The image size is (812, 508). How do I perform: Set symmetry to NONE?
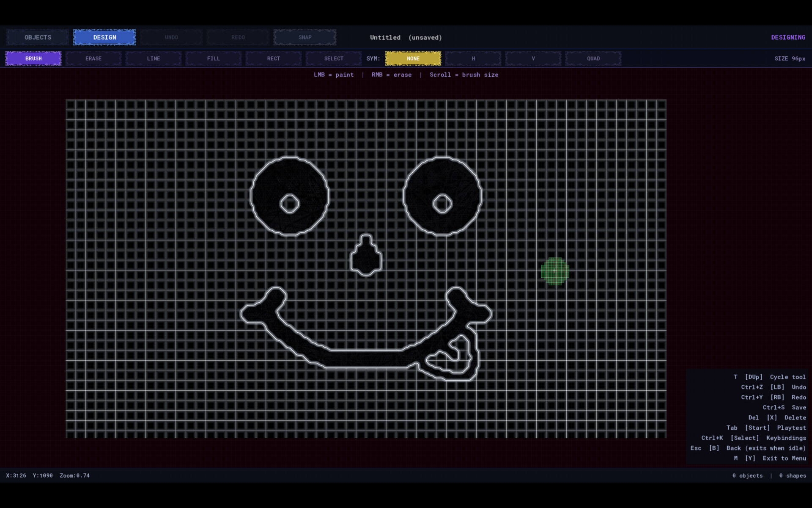413,58
